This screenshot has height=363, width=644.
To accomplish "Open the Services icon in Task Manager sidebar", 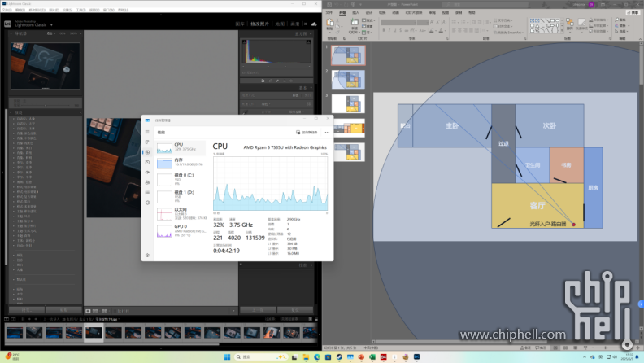I will [x=147, y=203].
